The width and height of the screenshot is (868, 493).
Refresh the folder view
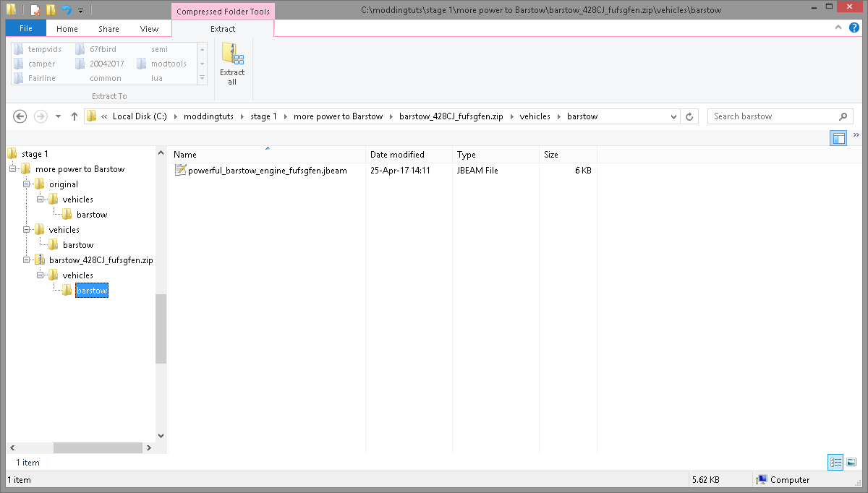(690, 116)
